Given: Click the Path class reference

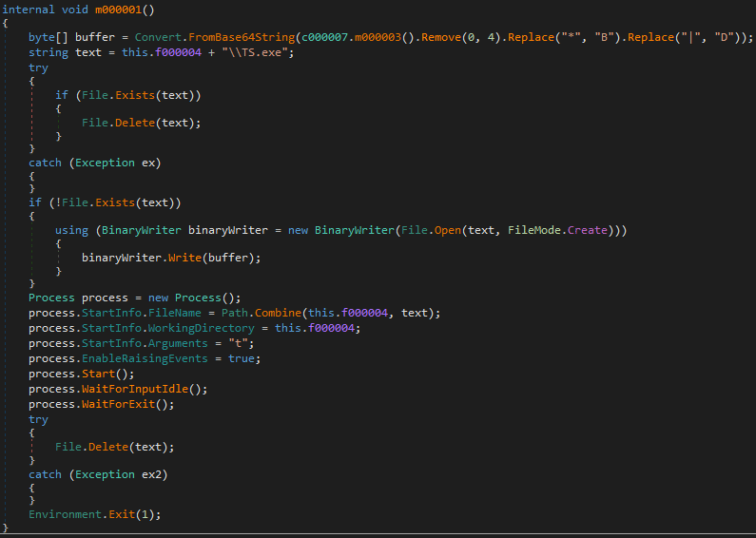Looking at the screenshot, I should tap(235, 313).
